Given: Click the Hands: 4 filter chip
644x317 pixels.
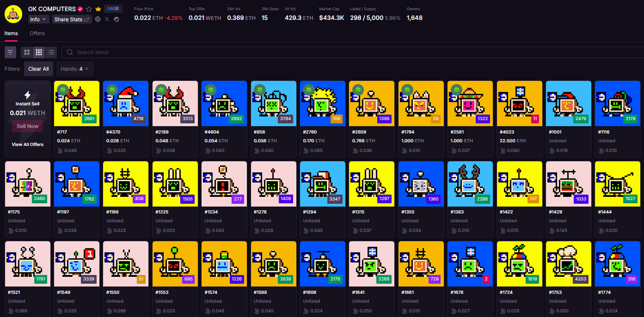Looking at the screenshot, I should pos(75,69).
